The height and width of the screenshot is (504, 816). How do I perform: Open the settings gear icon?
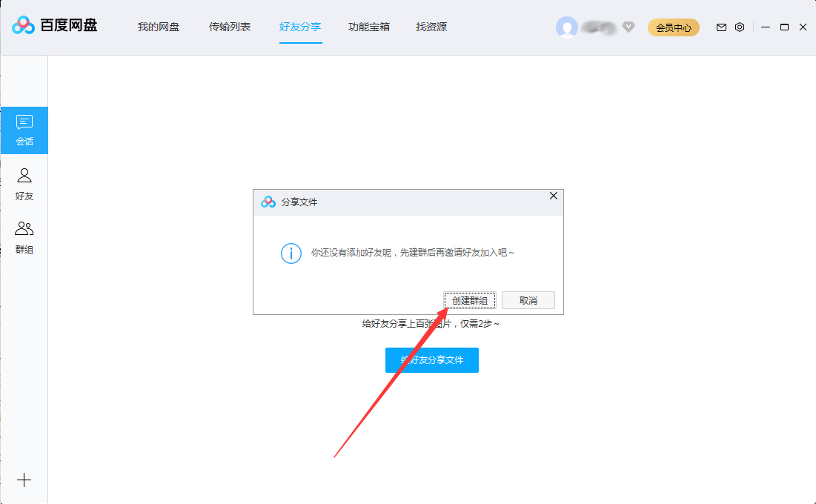click(x=739, y=27)
